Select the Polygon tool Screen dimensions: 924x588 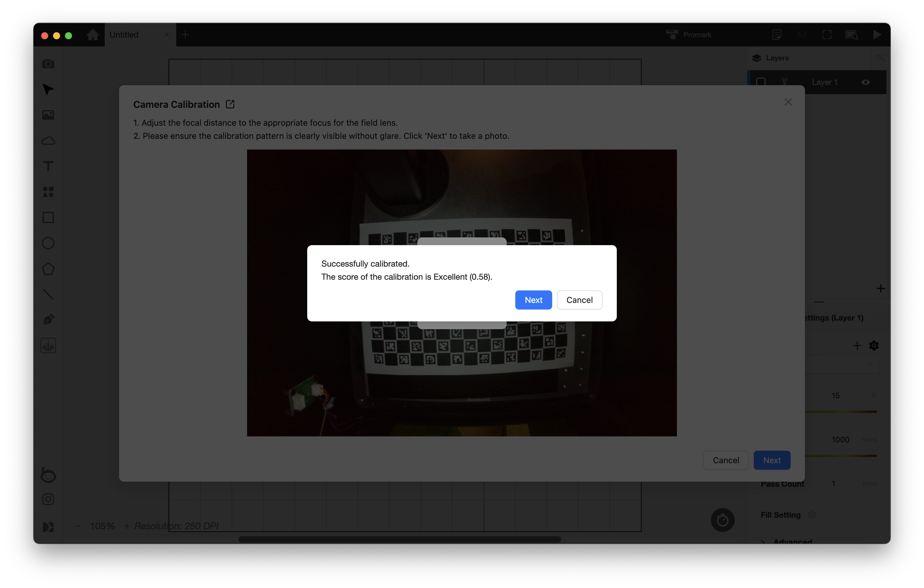(x=48, y=269)
